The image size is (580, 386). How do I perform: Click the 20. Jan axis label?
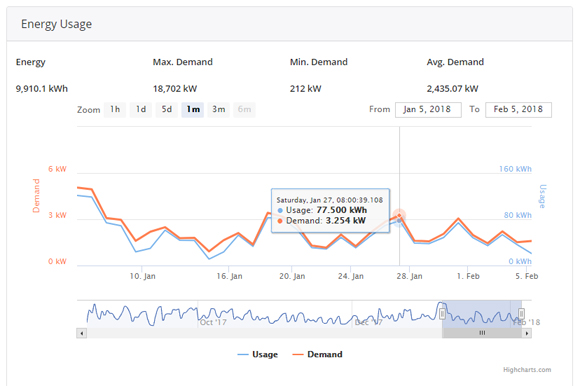tap(292, 276)
